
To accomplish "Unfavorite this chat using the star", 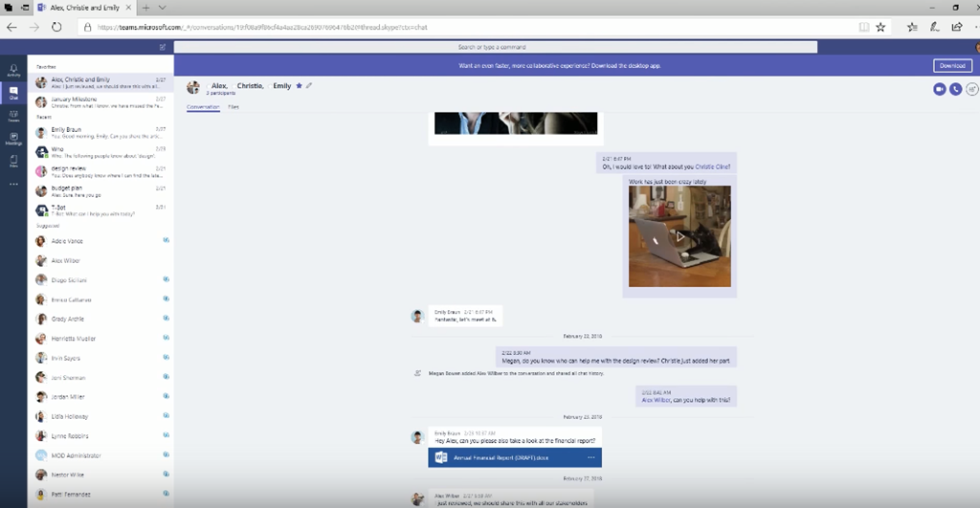I will point(299,86).
